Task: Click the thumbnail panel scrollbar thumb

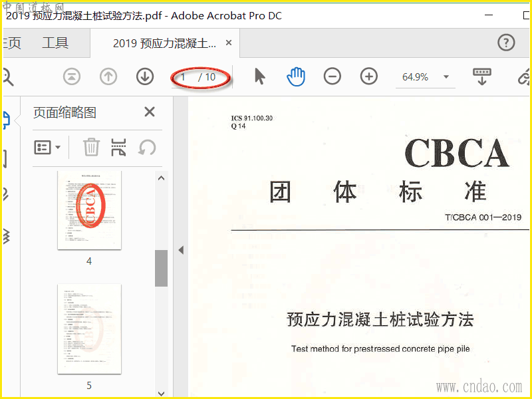Action: 161,268
